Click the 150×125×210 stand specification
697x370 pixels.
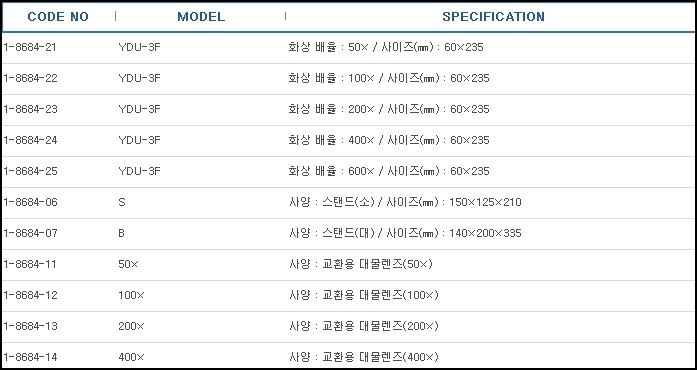coord(405,202)
